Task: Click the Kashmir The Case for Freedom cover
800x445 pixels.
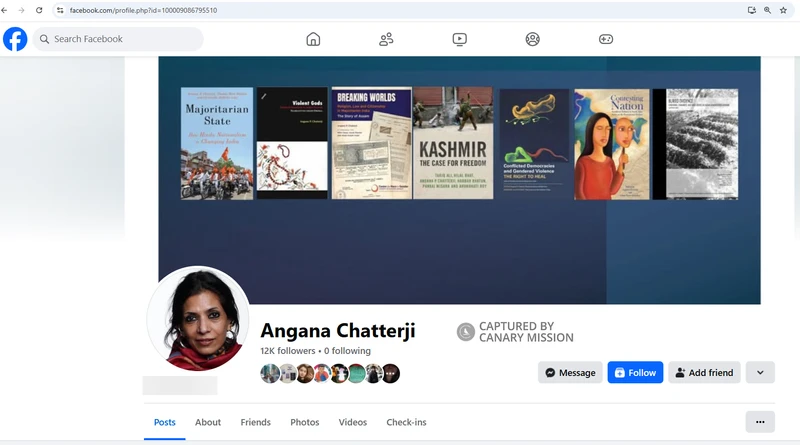Action: tap(453, 143)
